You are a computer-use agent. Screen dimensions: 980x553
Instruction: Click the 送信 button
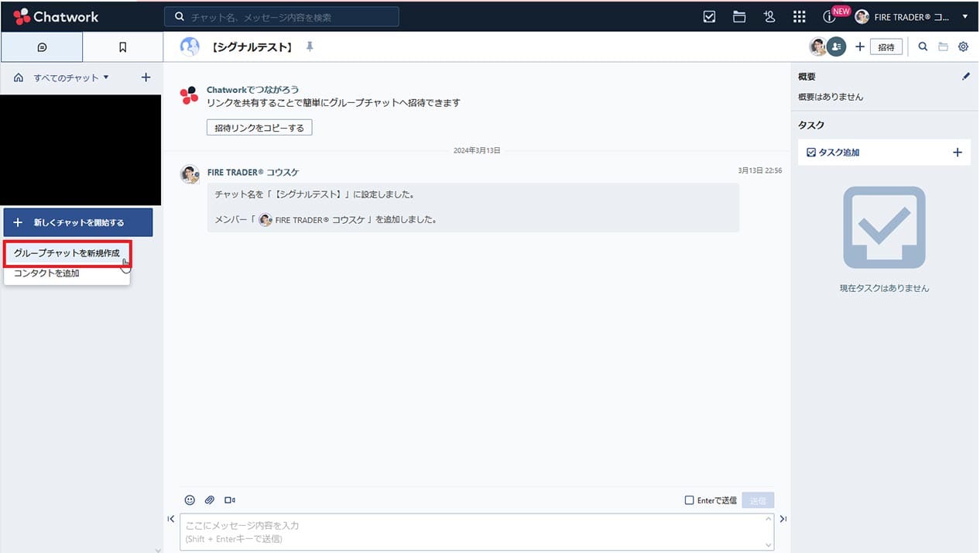[x=758, y=500]
